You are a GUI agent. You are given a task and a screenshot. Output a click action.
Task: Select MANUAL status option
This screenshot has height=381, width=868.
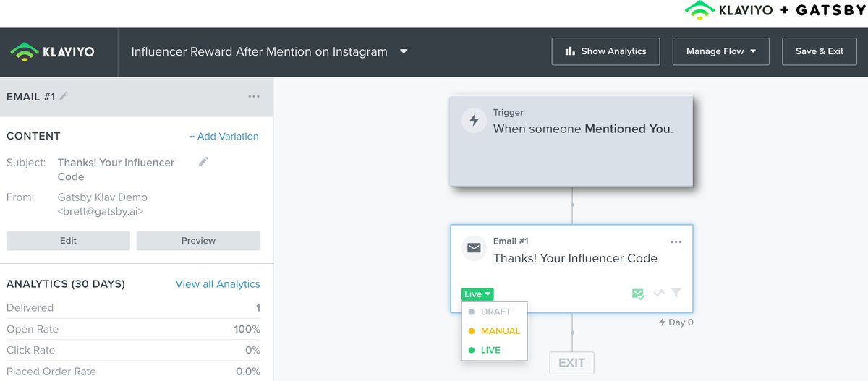point(495,331)
